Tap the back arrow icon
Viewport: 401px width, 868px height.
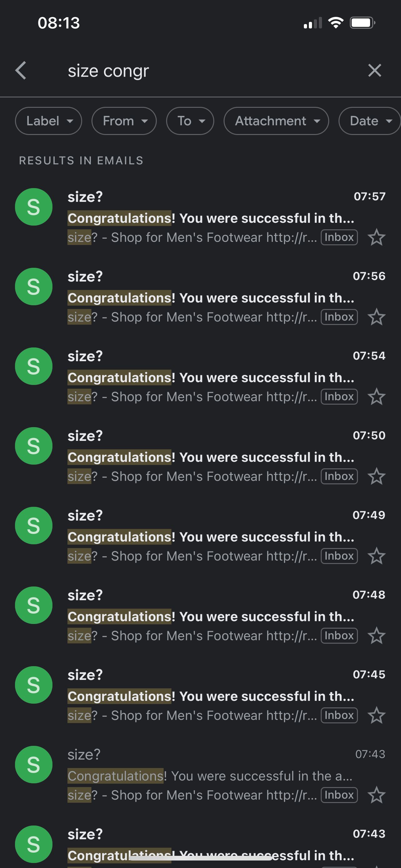[x=21, y=70]
